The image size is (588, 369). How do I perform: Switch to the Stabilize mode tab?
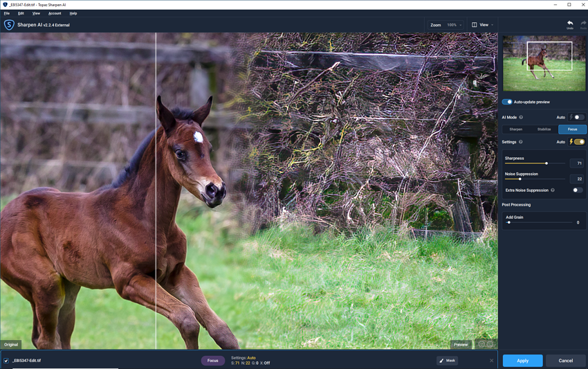coord(544,129)
